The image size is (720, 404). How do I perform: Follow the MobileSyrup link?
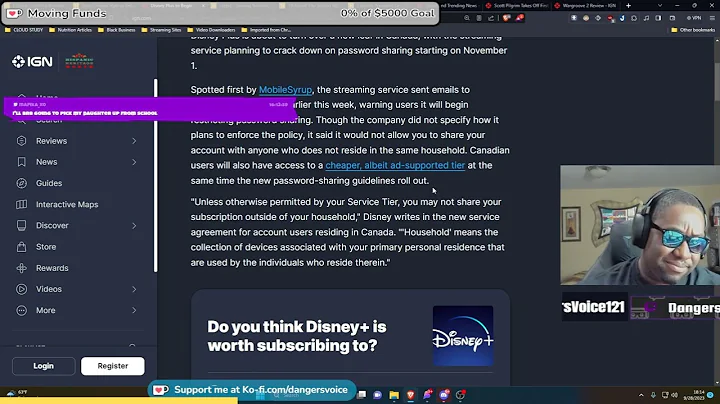tap(285, 90)
